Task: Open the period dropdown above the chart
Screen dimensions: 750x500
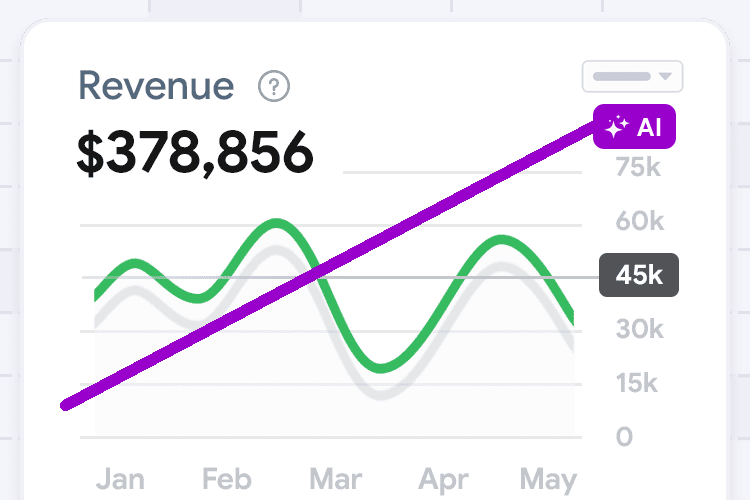Action: coord(632,76)
